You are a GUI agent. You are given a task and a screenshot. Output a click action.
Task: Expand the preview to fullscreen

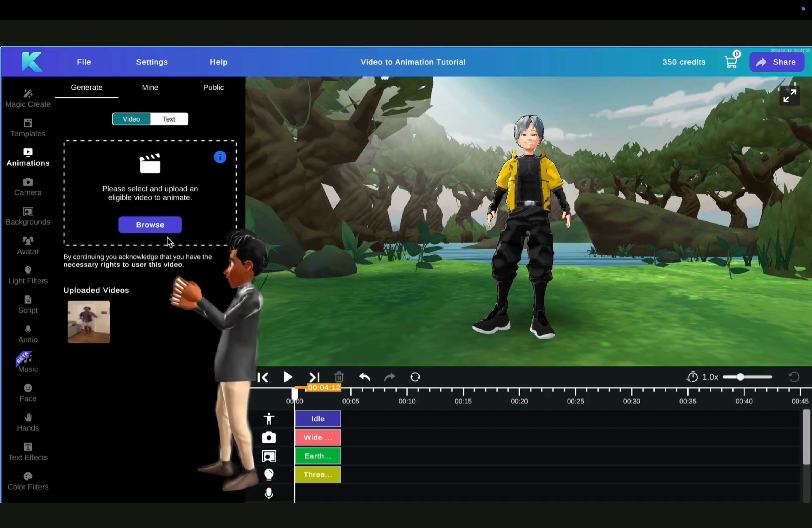tap(789, 96)
